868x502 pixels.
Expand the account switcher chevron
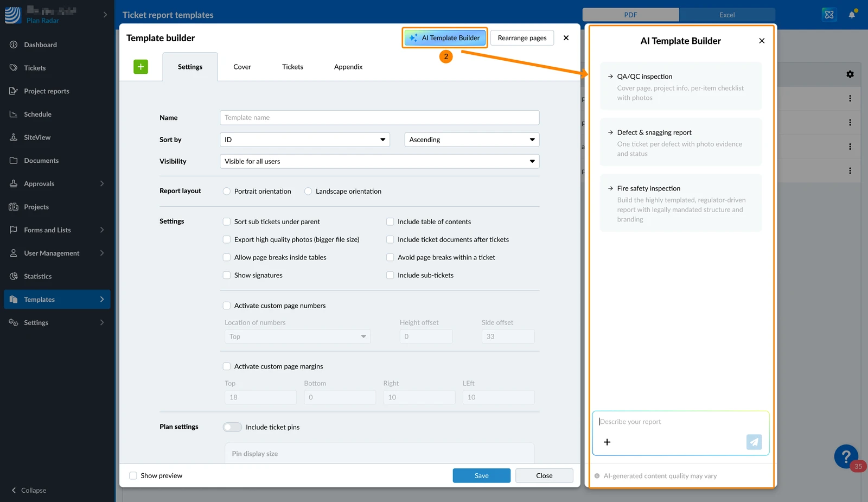(105, 15)
